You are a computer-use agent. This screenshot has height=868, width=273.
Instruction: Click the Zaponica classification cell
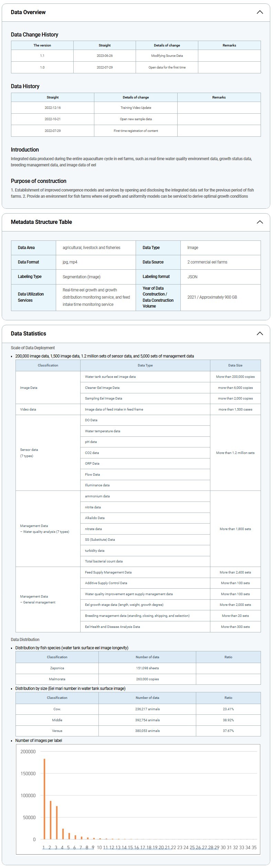click(x=57, y=668)
